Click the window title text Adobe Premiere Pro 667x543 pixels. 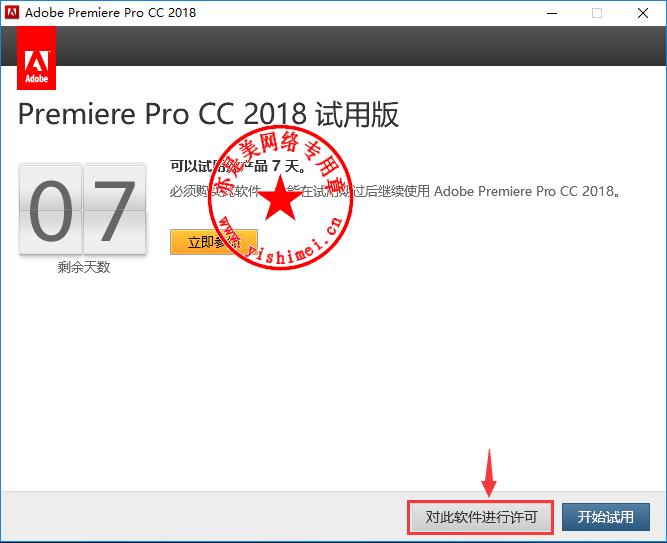tap(111, 13)
